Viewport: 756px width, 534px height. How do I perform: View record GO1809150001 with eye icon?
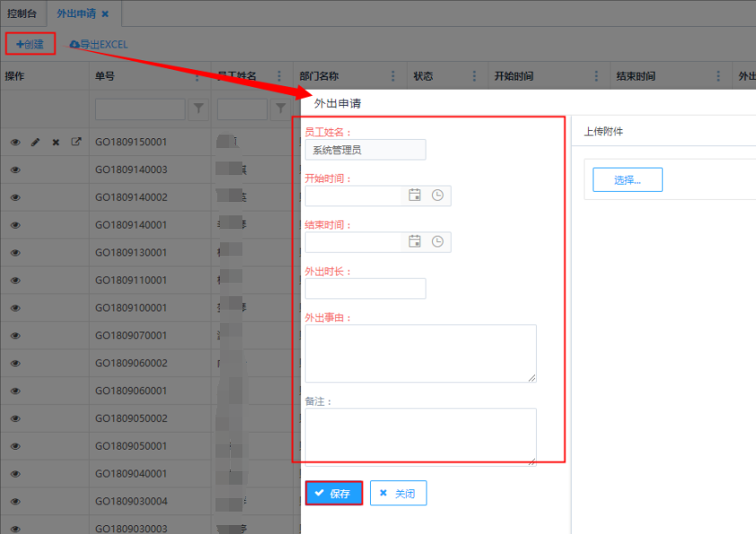pyautogui.click(x=15, y=142)
